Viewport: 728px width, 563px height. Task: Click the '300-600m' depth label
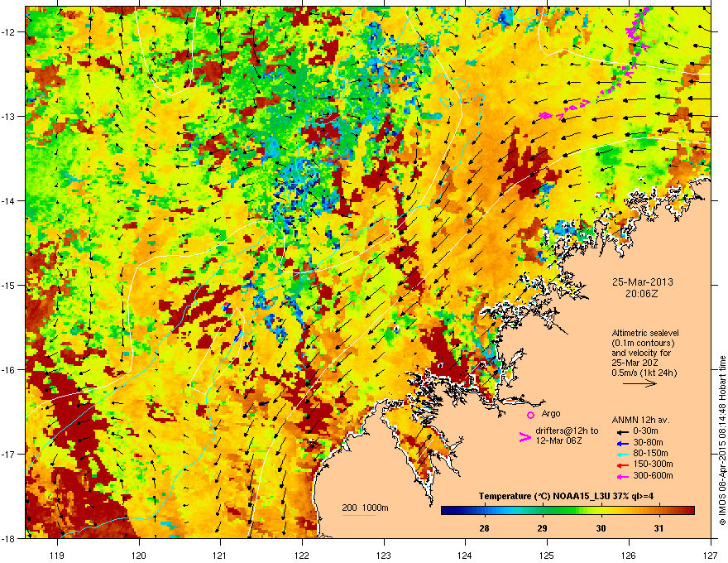(653, 476)
